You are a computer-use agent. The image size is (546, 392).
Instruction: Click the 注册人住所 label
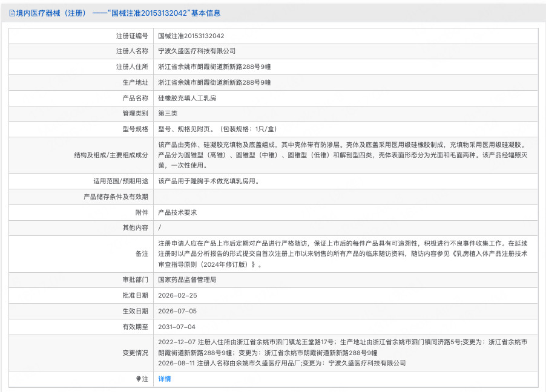point(132,67)
